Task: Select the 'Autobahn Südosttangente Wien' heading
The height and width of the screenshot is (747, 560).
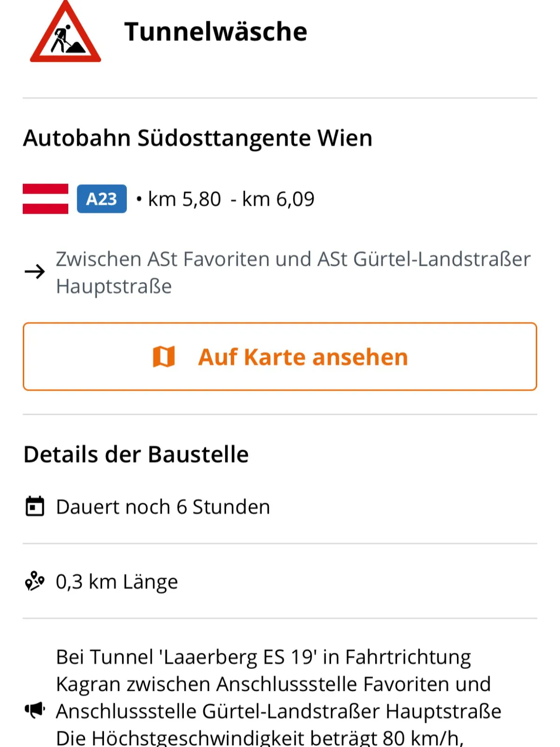Action: [x=198, y=138]
